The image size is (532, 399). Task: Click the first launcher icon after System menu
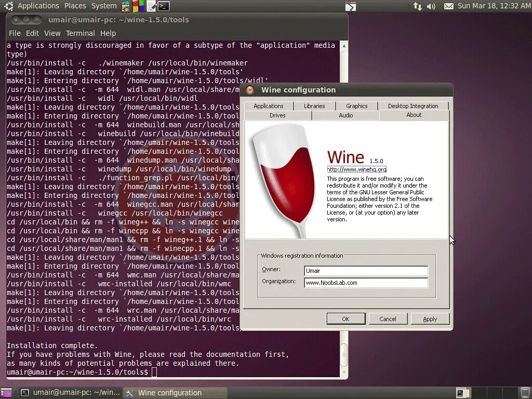click(x=125, y=6)
